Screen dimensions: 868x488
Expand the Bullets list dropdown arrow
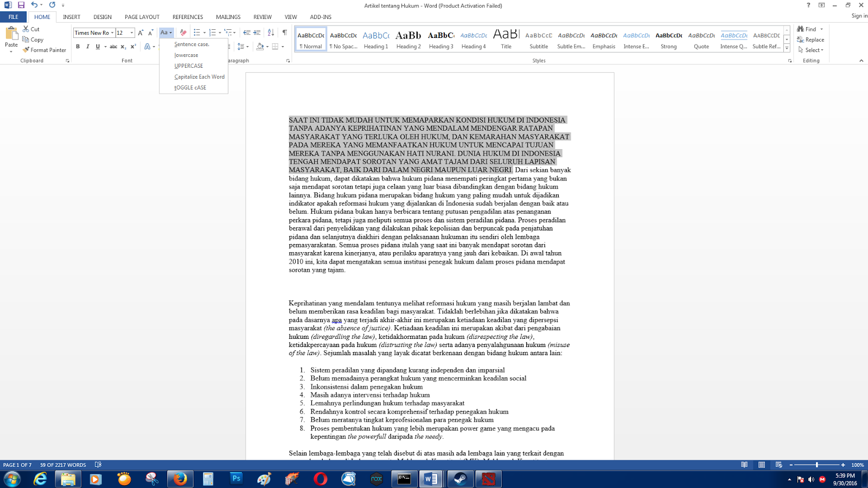tap(205, 33)
